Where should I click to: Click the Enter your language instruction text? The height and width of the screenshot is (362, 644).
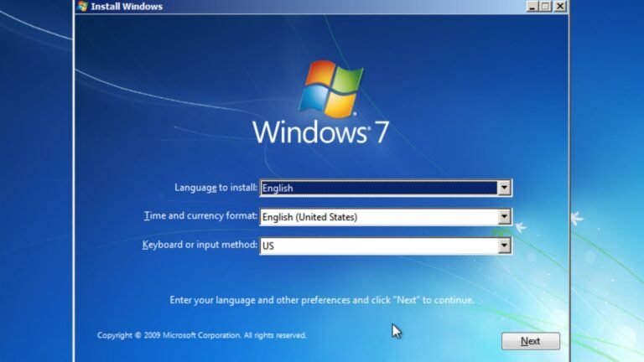pos(322,300)
